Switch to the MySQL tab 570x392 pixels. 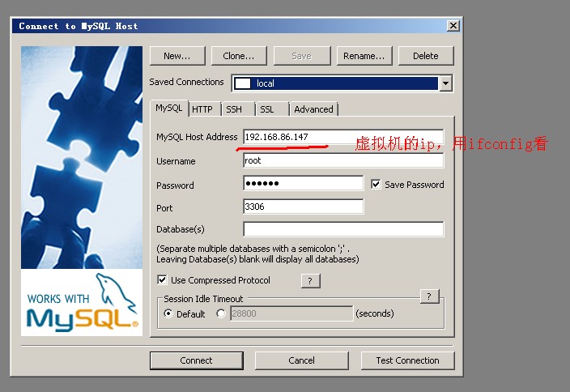pyautogui.click(x=169, y=109)
